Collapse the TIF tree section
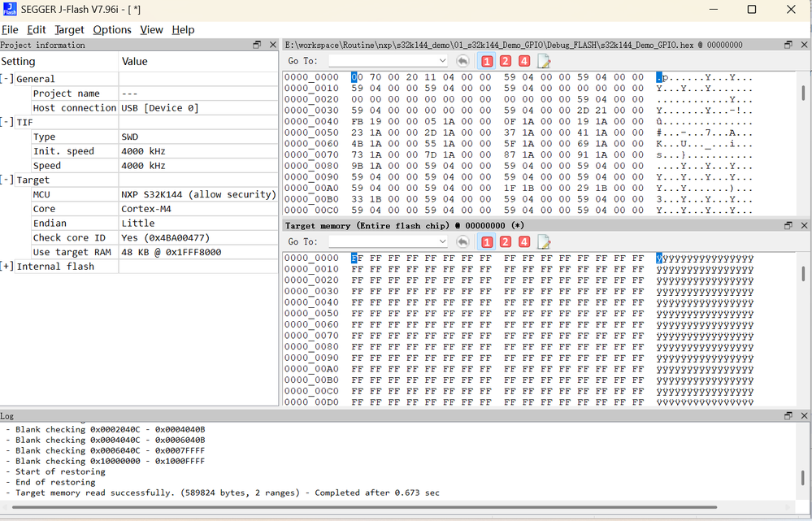 (7, 122)
